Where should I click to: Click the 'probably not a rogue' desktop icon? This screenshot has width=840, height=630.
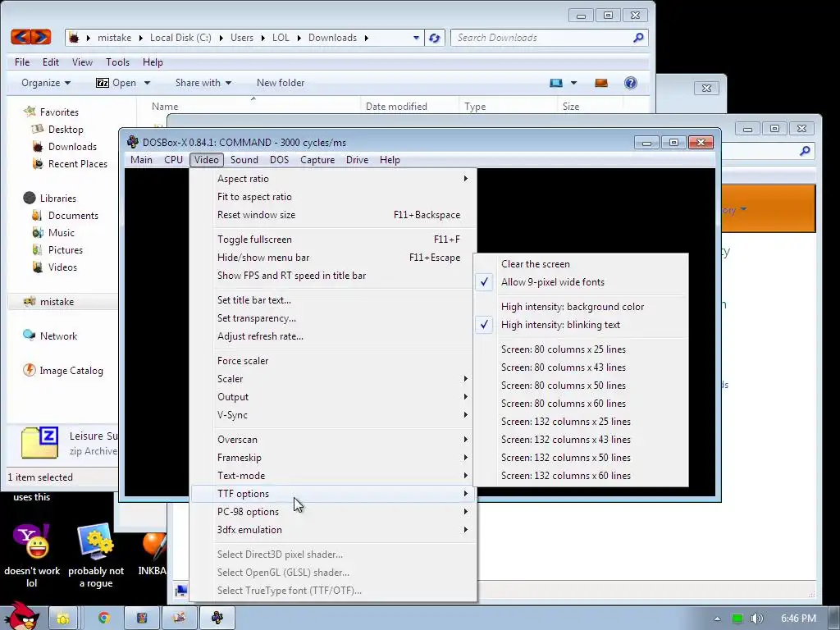click(x=96, y=541)
